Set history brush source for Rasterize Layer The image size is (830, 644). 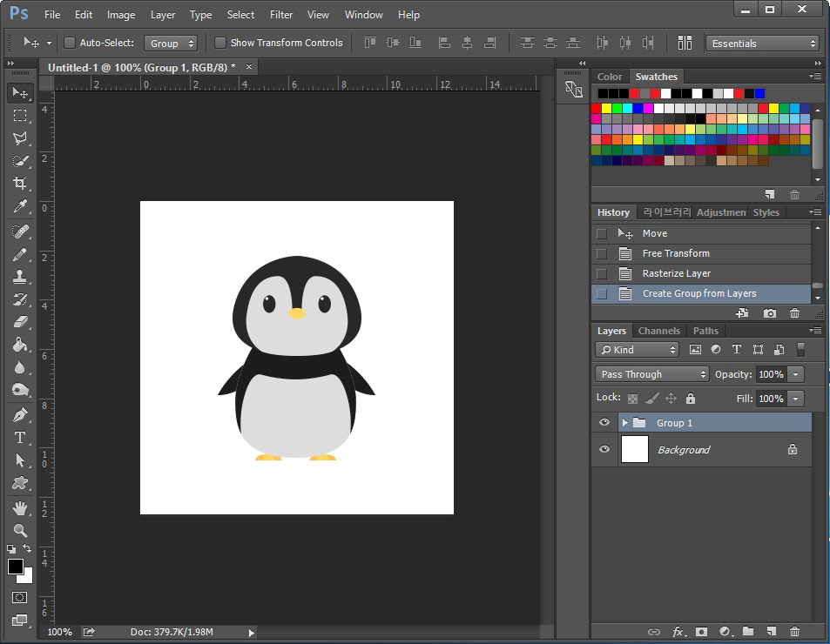pyautogui.click(x=601, y=274)
